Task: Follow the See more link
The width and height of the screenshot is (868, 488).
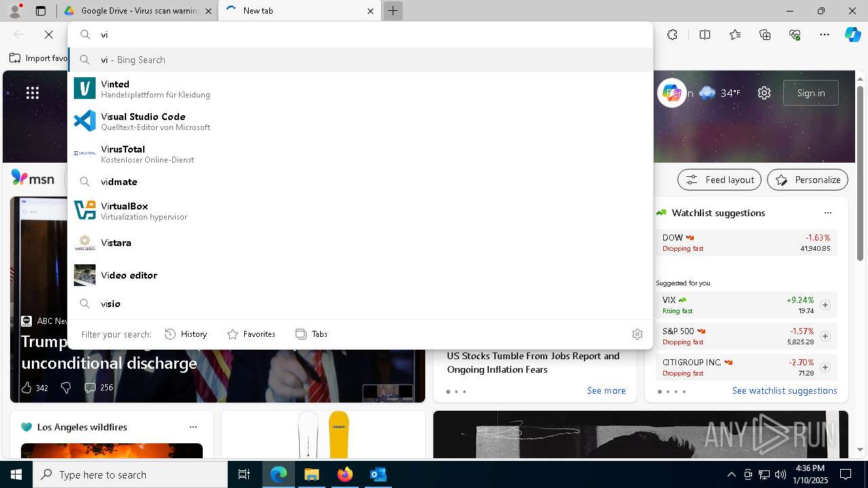Action: point(606,390)
